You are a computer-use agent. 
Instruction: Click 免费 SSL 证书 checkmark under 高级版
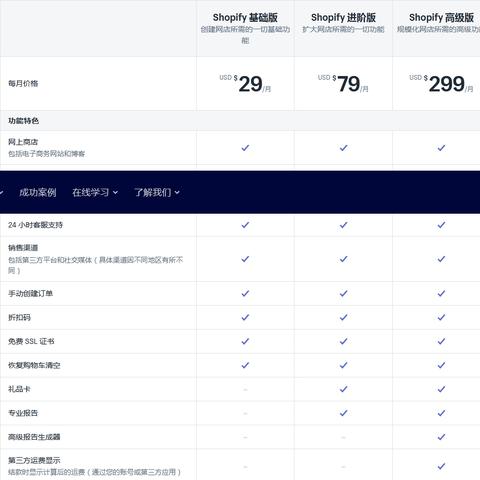coord(441,341)
